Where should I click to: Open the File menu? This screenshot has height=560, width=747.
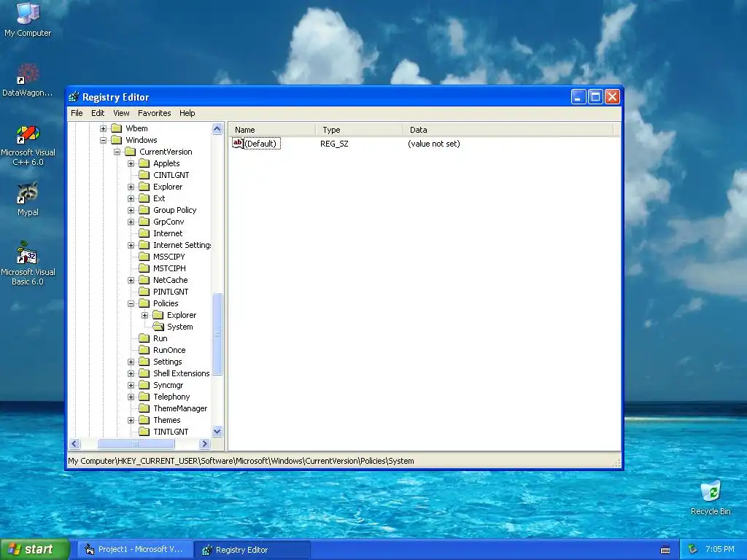(x=77, y=113)
